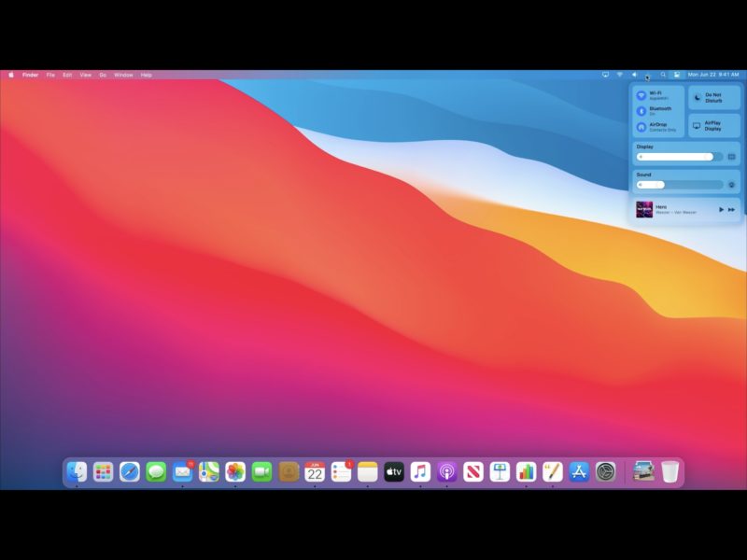This screenshot has height=560, width=747.
Task: Launch Safari from the Dock
Action: point(130,472)
